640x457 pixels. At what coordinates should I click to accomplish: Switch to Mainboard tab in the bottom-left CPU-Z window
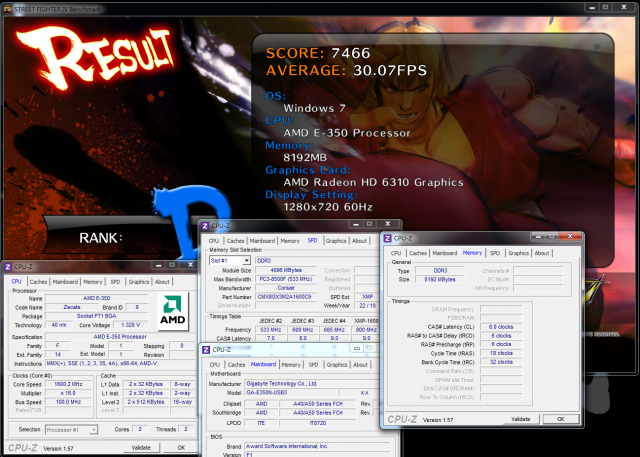click(x=65, y=282)
